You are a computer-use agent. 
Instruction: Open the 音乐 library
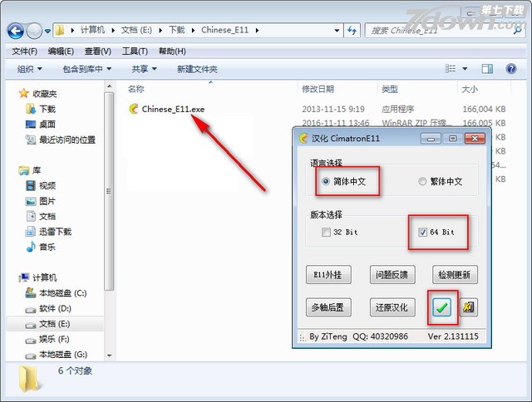[41, 247]
